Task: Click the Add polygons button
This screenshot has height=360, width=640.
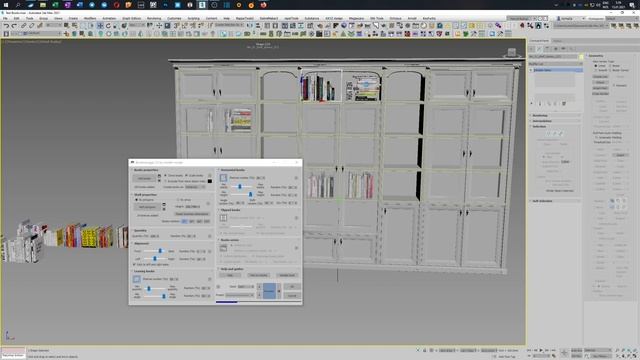Action: pyautogui.click(x=146, y=207)
